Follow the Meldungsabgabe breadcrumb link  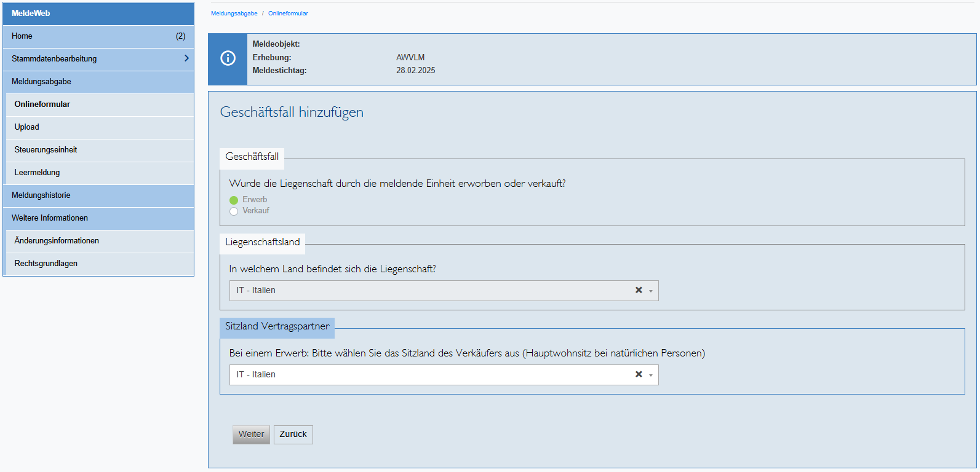(234, 13)
